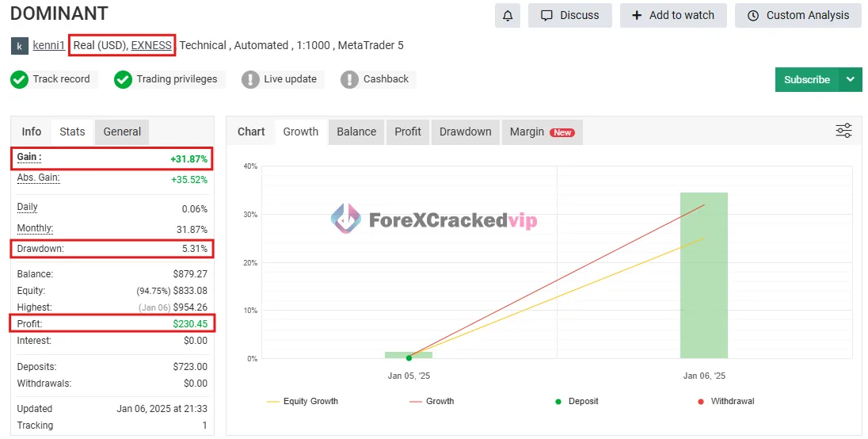Click the Monthly label
This screenshot has height=439, width=868.
(35, 228)
